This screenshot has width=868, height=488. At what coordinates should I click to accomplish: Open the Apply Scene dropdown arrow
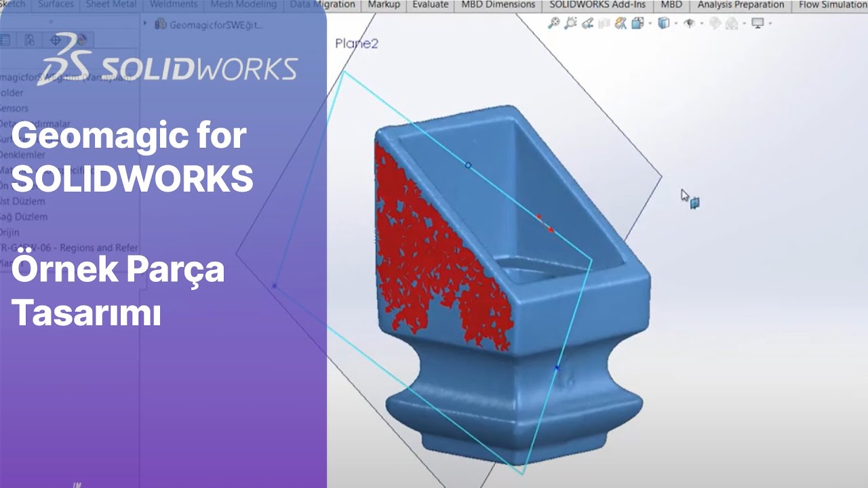(x=745, y=23)
